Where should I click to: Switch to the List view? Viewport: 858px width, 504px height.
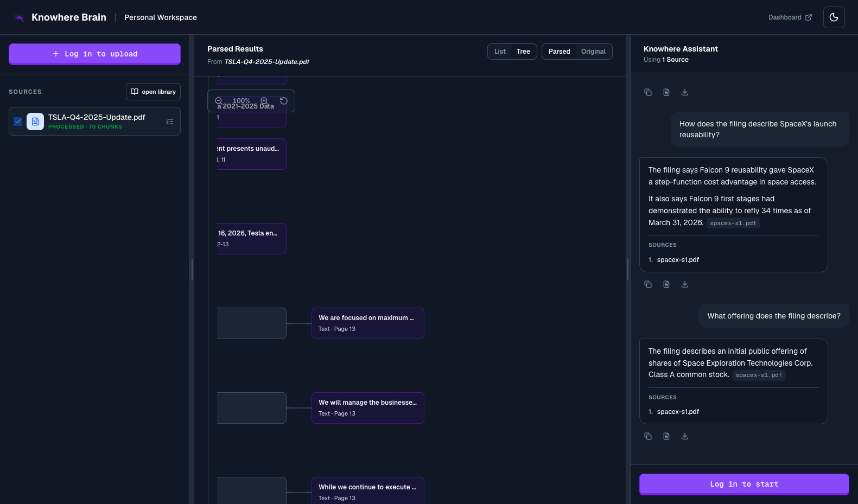pos(500,52)
